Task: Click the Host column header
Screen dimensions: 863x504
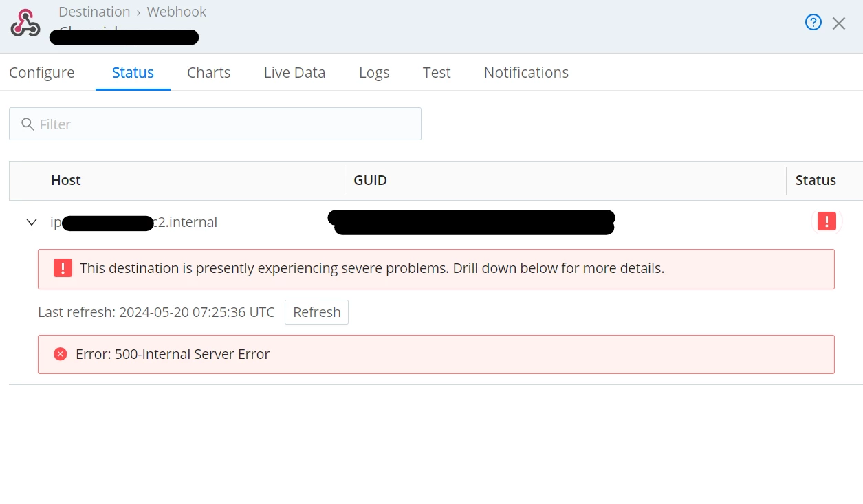Action: [66, 180]
